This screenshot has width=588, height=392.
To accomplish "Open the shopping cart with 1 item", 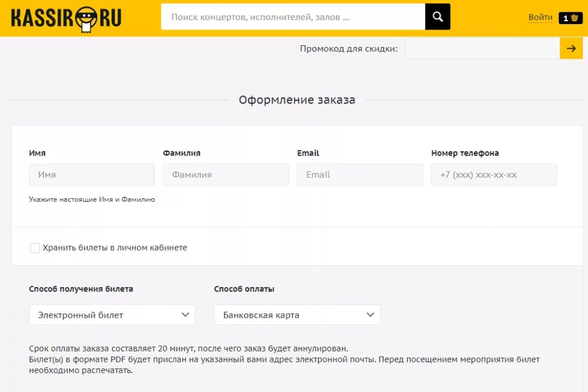I will [x=570, y=18].
